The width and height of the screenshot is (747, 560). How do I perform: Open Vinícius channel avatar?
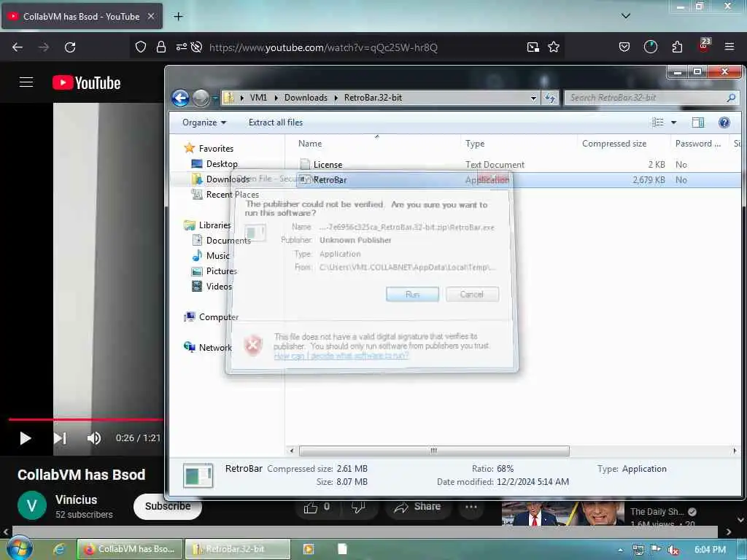point(32,506)
